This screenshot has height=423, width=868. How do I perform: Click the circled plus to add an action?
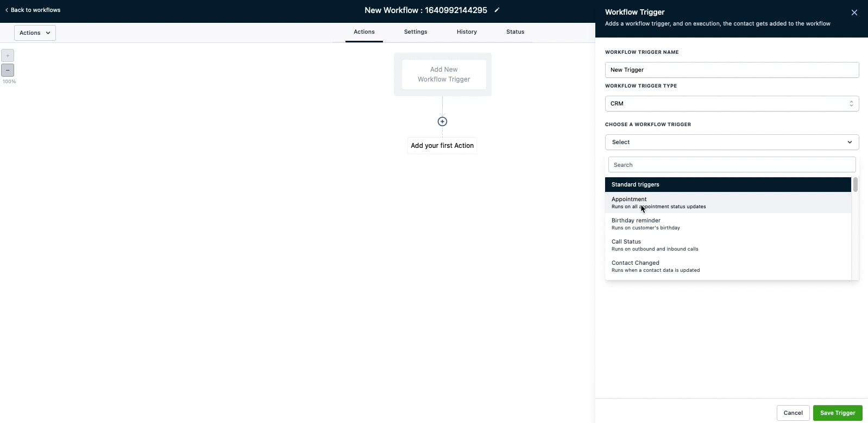click(x=442, y=121)
